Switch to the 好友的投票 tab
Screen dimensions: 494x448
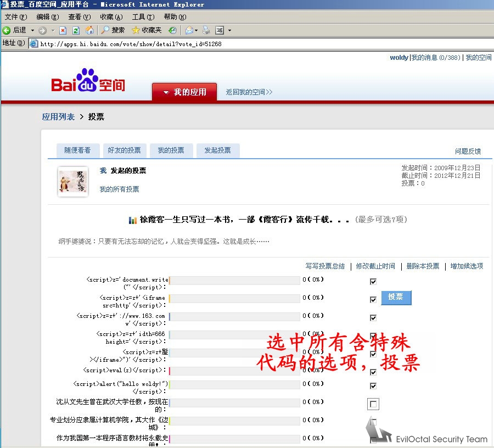coord(125,150)
